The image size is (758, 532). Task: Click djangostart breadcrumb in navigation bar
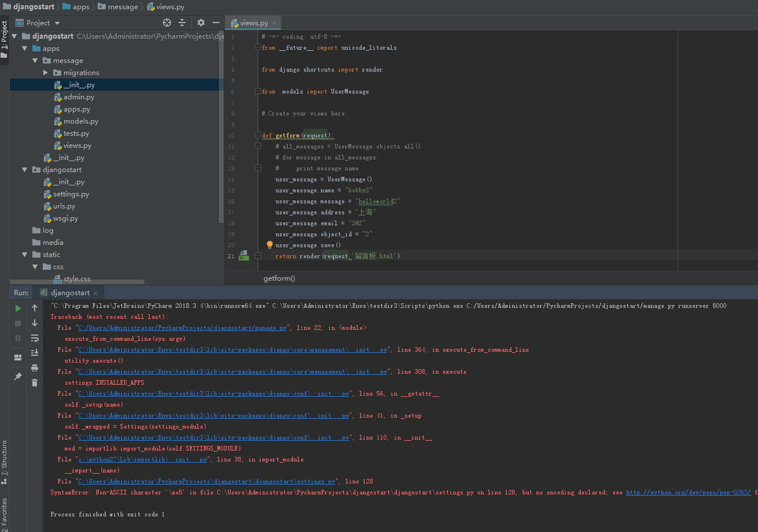pos(29,7)
